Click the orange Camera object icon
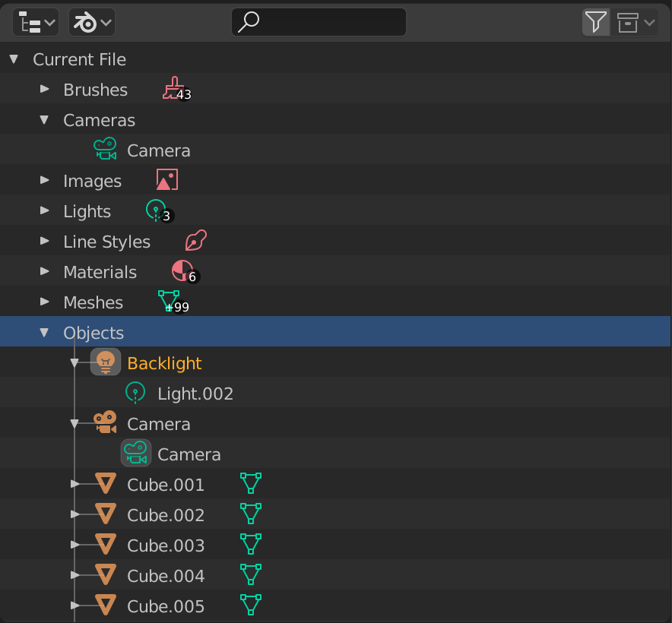 pos(105,422)
